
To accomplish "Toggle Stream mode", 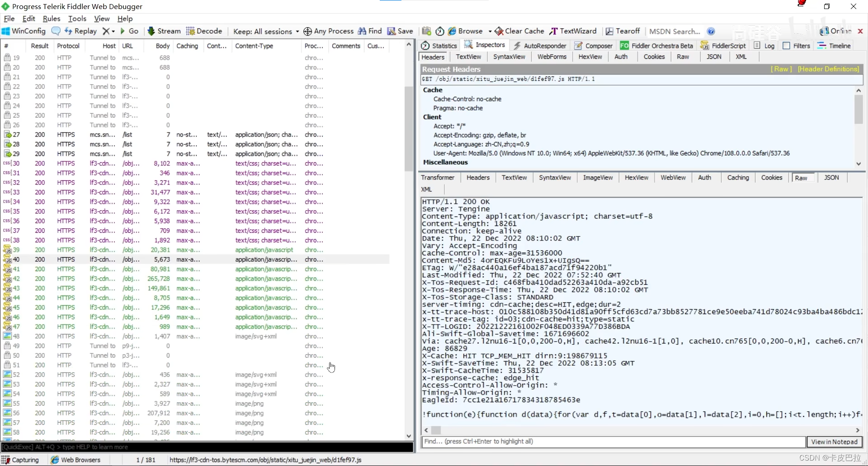I will coord(164,31).
